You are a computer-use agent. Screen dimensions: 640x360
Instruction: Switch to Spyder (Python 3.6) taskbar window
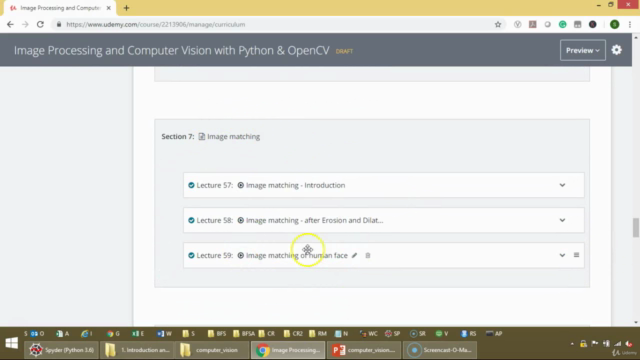[61, 350]
